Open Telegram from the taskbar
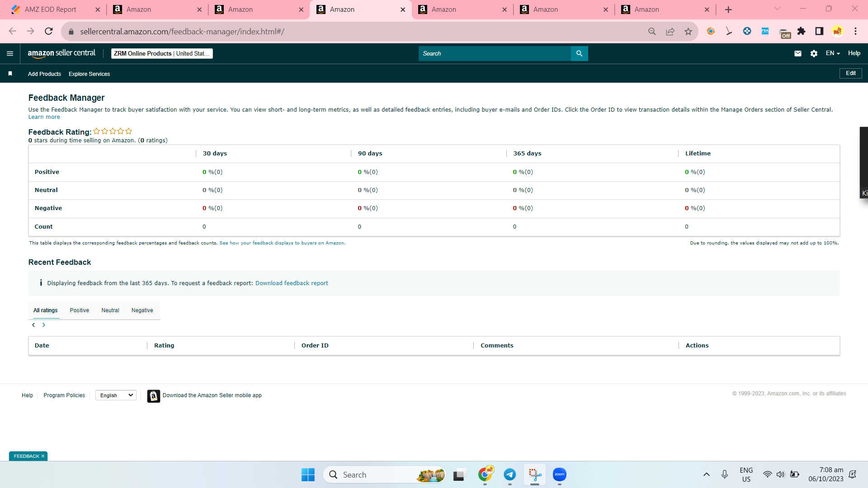The image size is (868, 488). [x=510, y=475]
